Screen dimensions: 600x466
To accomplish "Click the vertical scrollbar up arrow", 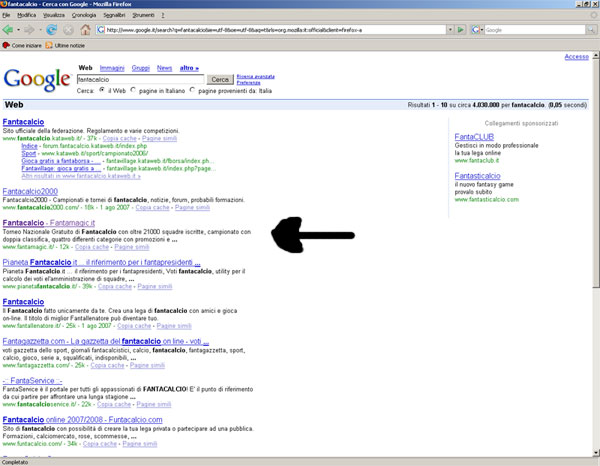I will pos(596,56).
